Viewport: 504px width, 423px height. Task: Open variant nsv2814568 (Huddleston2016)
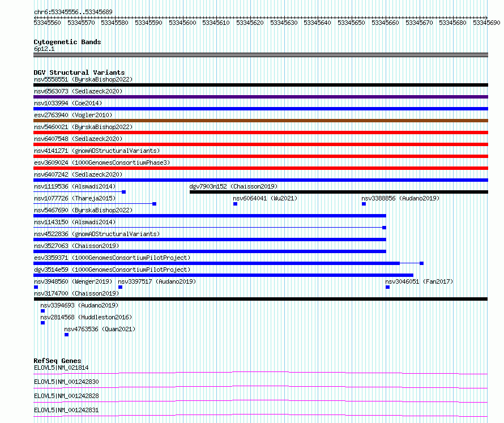(x=86, y=317)
